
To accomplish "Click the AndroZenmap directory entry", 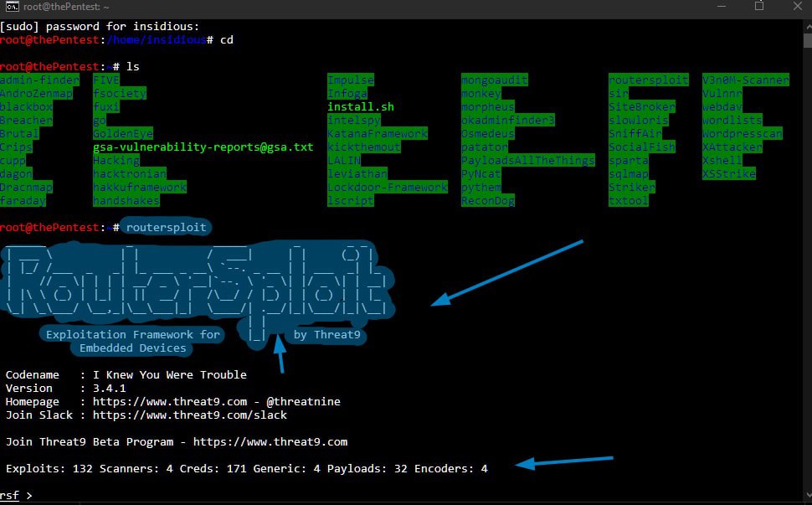I will pyautogui.click(x=36, y=93).
